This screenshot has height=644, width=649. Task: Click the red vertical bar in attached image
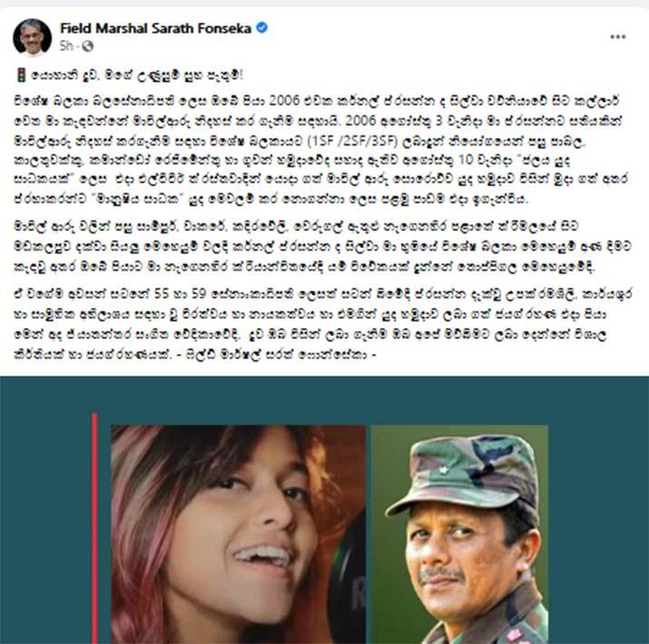(x=94, y=528)
